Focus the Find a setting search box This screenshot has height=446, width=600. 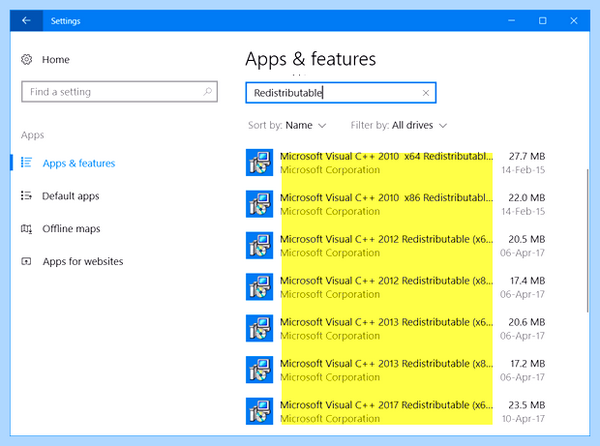[119, 91]
